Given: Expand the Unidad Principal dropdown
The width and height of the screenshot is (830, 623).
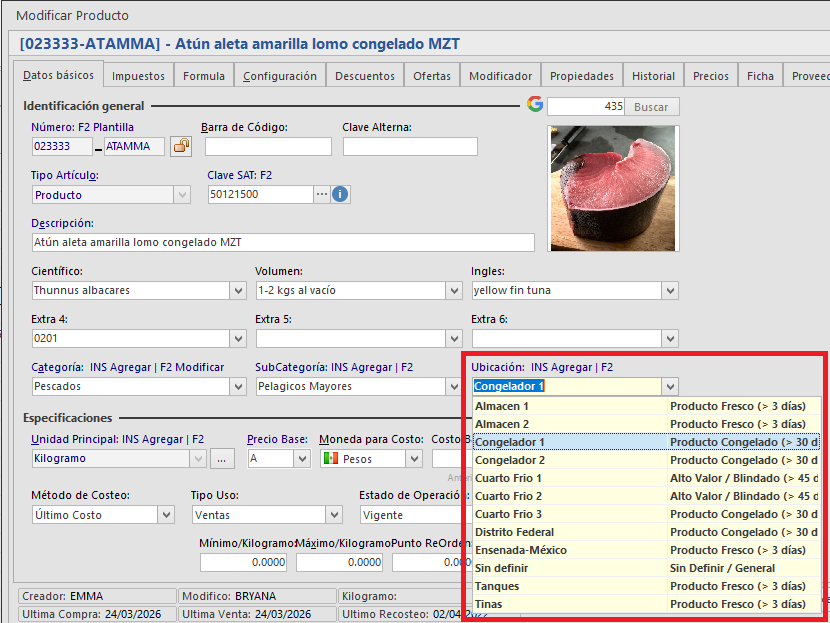Looking at the screenshot, I should [199, 459].
